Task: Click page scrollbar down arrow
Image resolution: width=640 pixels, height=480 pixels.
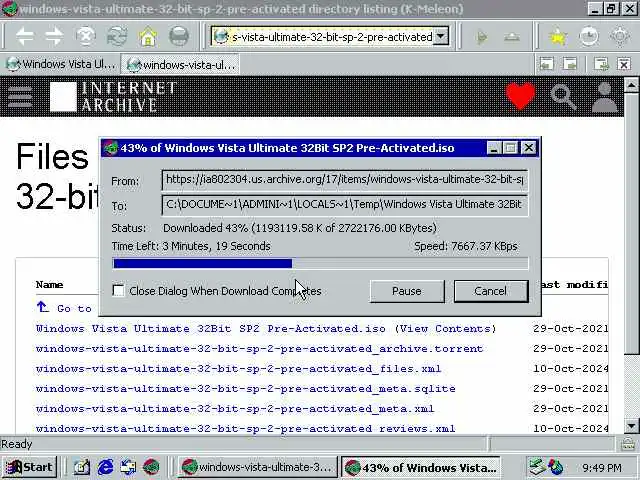Action: pyautogui.click(x=631, y=426)
